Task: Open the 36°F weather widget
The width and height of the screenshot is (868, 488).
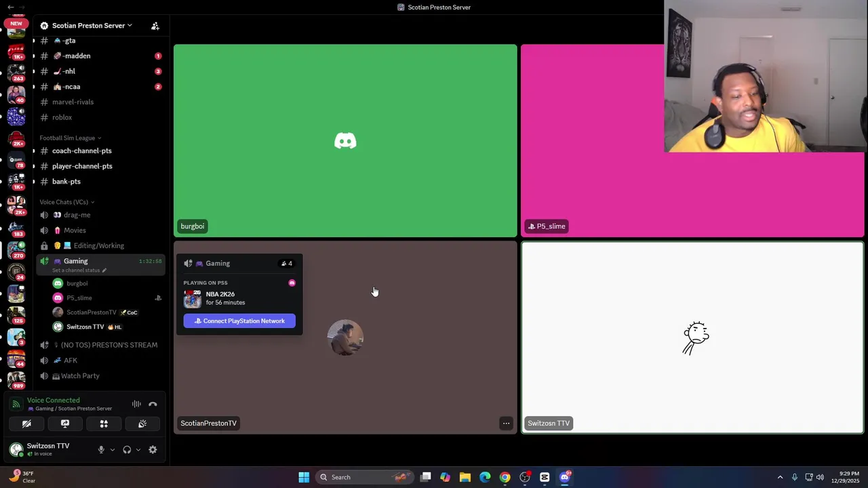Action: [22, 477]
